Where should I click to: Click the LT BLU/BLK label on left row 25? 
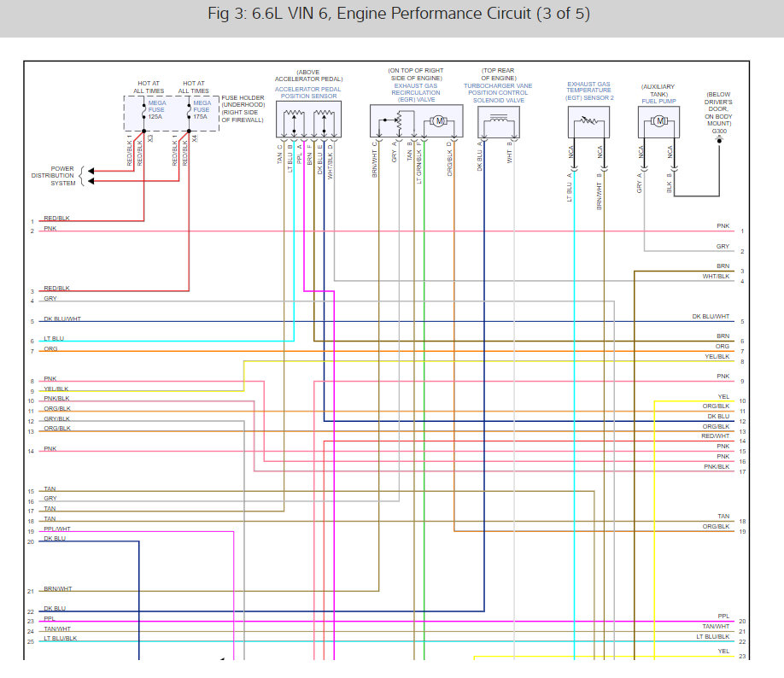(60, 638)
